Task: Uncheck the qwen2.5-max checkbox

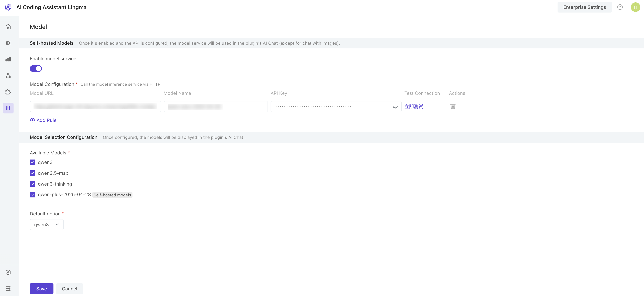Action: pyautogui.click(x=32, y=173)
